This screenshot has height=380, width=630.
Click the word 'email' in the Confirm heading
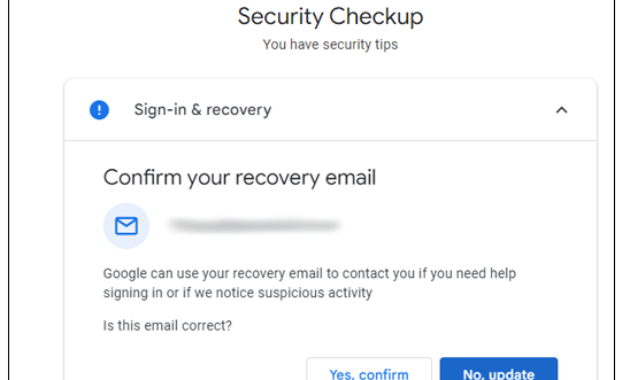350,178
